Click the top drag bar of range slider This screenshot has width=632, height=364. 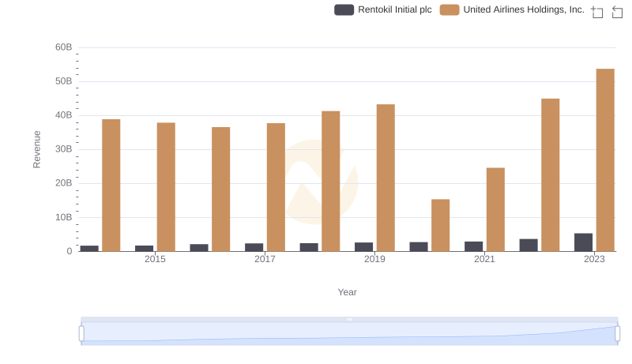tap(349, 320)
